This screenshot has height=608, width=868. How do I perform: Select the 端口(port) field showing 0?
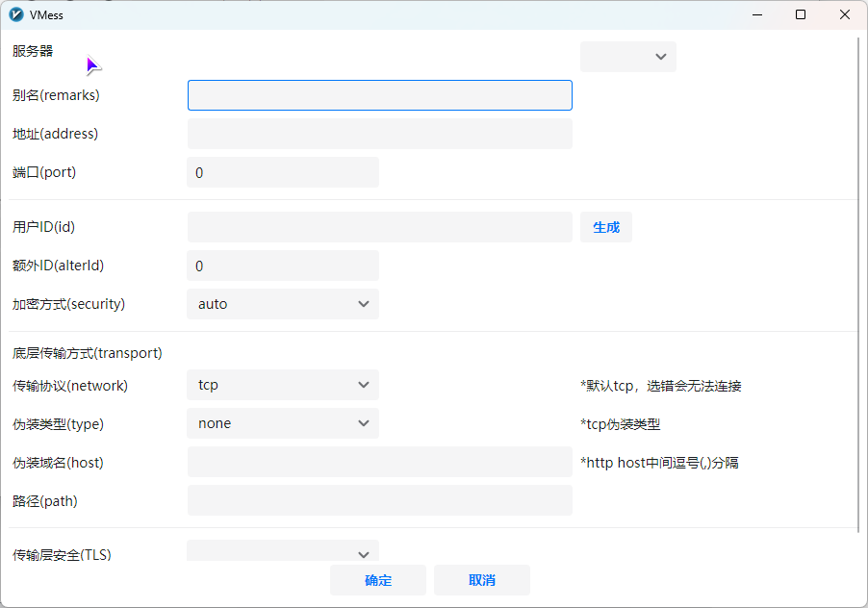(283, 172)
